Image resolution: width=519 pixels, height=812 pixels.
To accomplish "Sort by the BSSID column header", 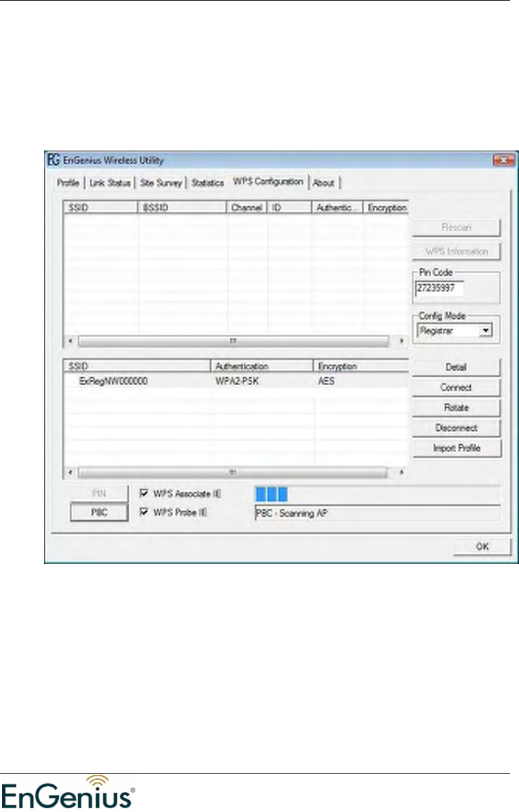I will click(183, 208).
